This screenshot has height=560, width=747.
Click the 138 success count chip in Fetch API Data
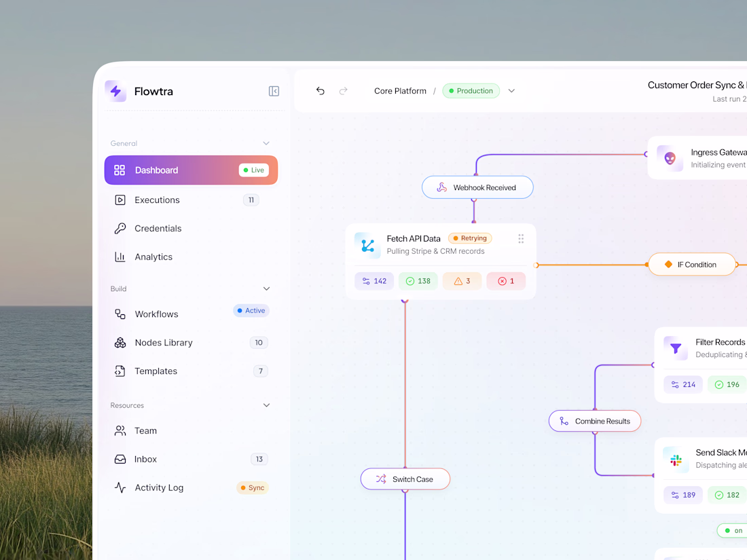418,281
